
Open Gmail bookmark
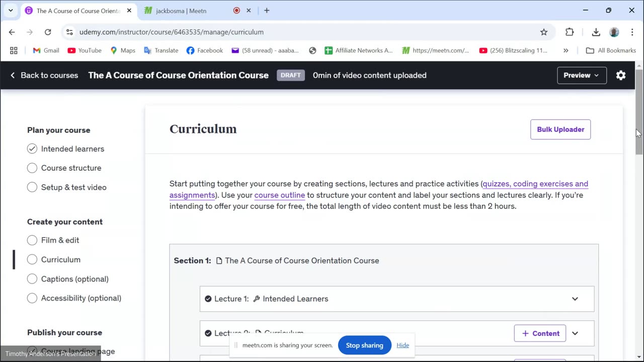coord(46,50)
